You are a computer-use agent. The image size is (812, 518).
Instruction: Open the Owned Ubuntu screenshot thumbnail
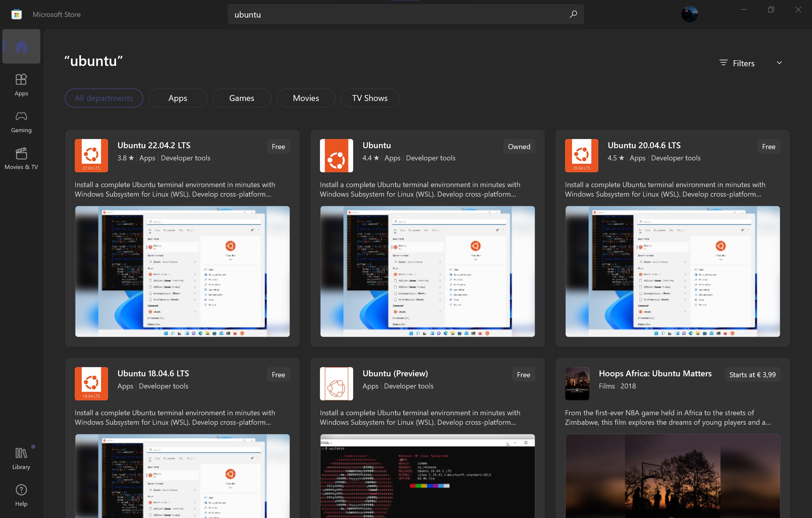(x=428, y=272)
